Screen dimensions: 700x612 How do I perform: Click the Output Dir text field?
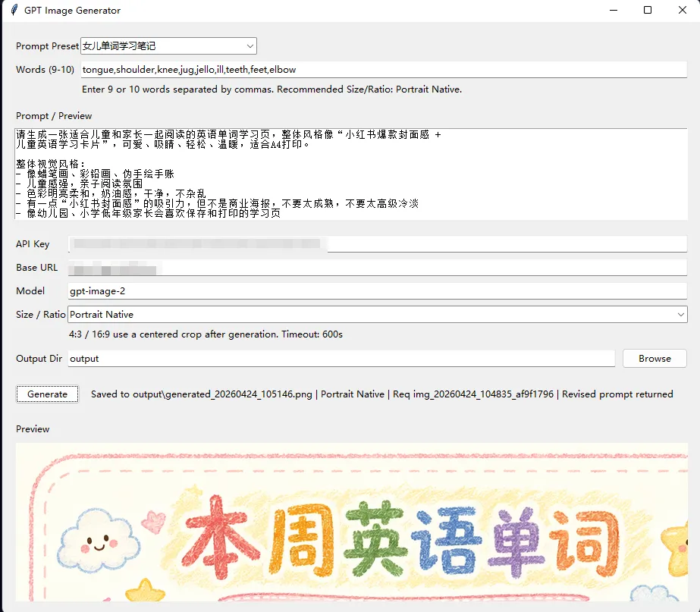tap(341, 359)
